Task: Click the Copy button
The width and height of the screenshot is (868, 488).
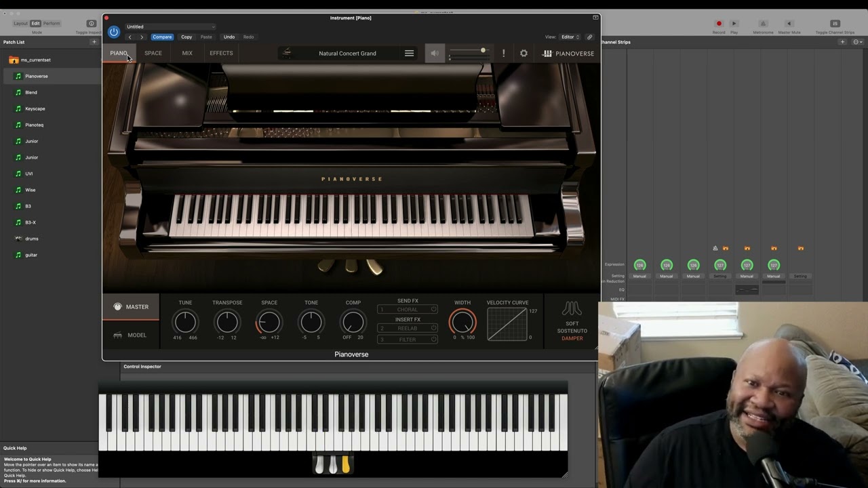Action: pos(186,37)
